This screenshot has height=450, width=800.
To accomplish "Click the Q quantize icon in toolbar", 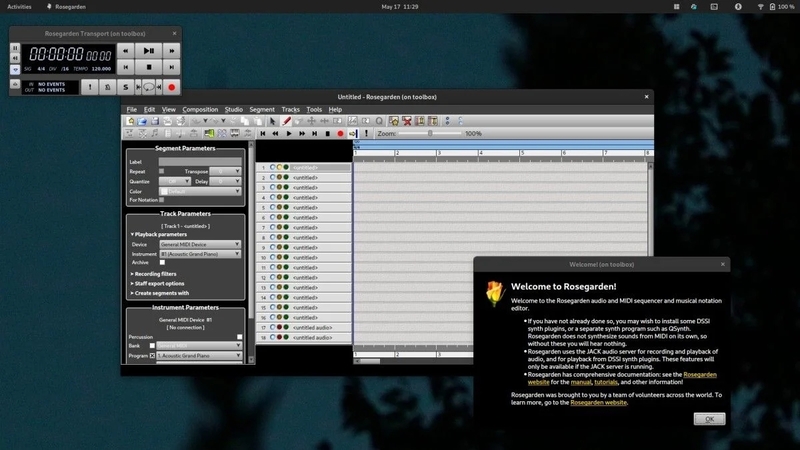I will pyautogui.click(x=379, y=121).
